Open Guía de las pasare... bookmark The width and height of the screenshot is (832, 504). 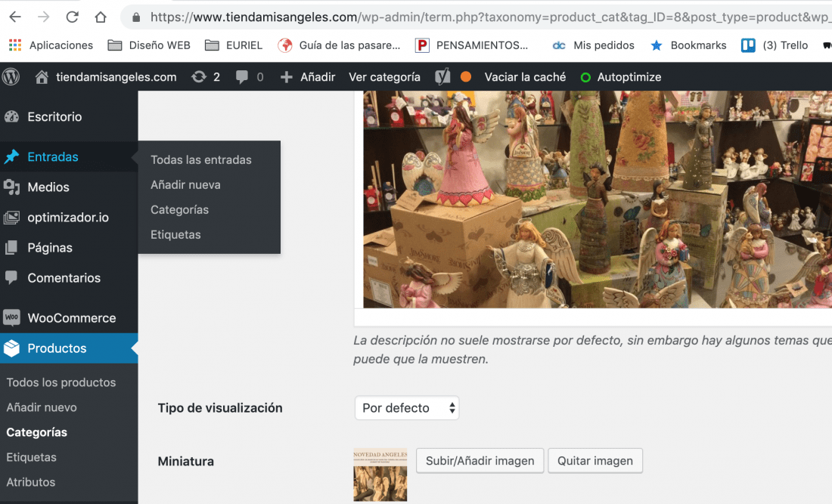pos(339,45)
